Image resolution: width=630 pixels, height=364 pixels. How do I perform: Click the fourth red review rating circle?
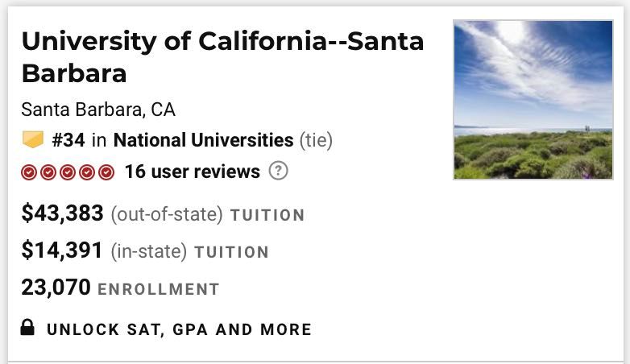pyautogui.click(x=87, y=172)
